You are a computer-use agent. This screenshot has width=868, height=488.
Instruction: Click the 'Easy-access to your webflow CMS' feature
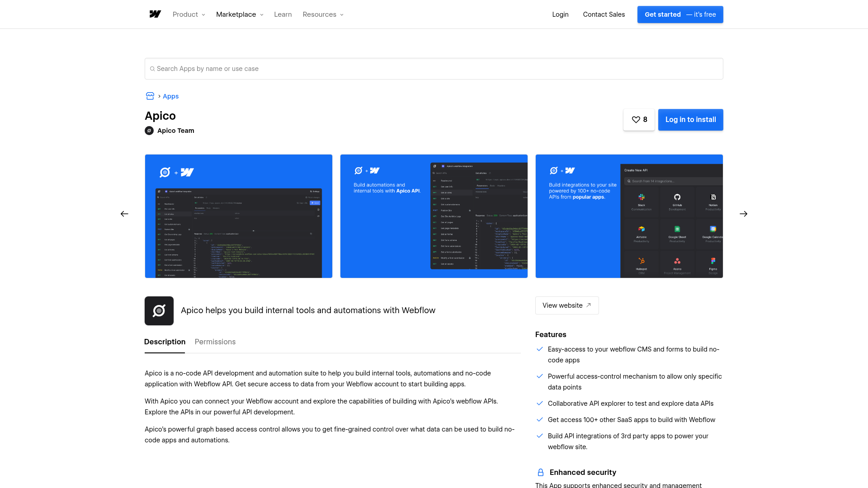[634, 355]
